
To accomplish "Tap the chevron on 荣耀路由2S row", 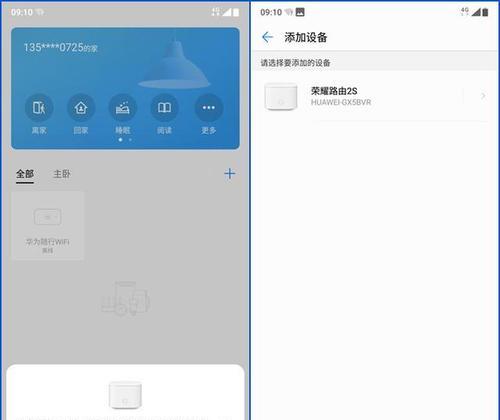I will click(483, 96).
